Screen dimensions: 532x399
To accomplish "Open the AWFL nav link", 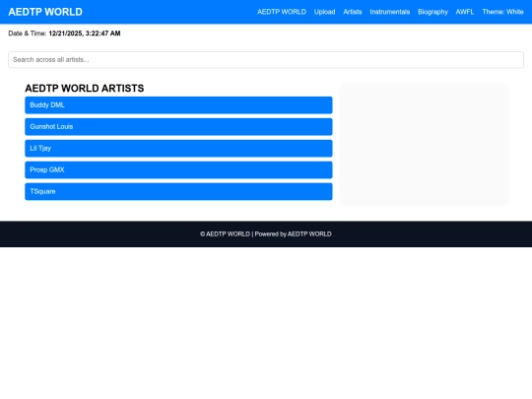I will 465,12.
